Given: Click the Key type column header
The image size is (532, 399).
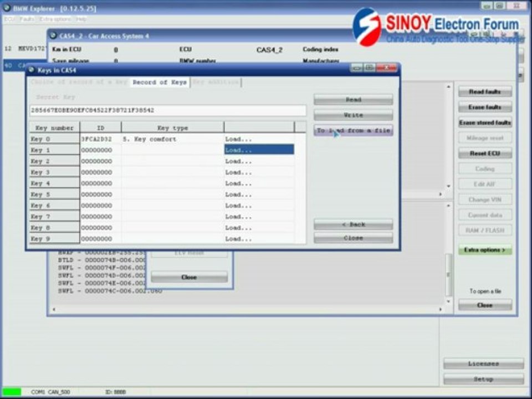Looking at the screenshot, I should [172, 127].
